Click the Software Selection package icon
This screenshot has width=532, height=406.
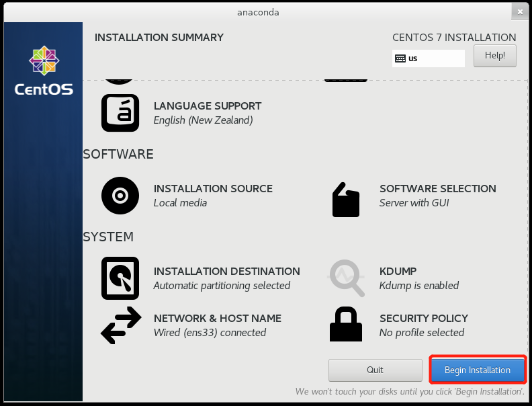[346, 200]
